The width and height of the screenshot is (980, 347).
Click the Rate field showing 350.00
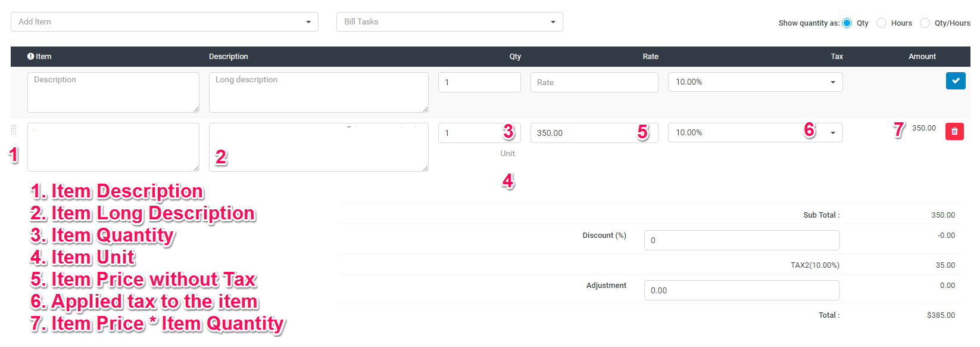click(583, 133)
